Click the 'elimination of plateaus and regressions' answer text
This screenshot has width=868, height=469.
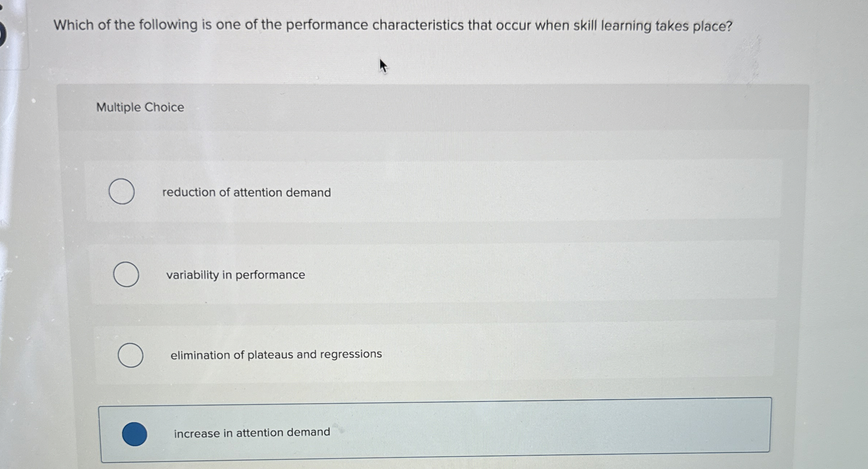[276, 355]
